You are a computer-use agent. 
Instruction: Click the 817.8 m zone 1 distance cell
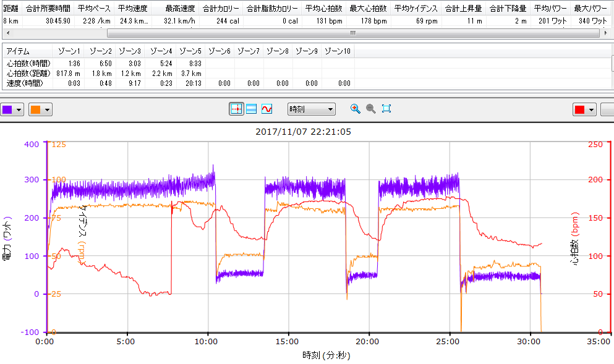[x=68, y=73]
